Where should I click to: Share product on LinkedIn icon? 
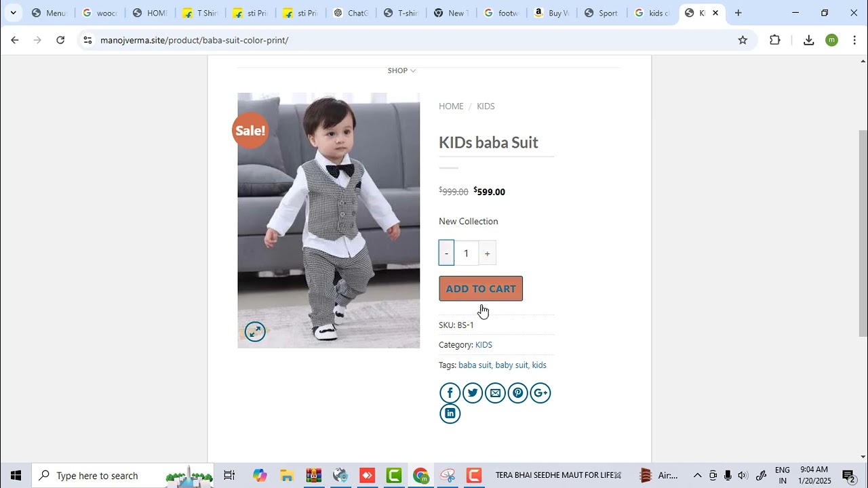pos(450,413)
